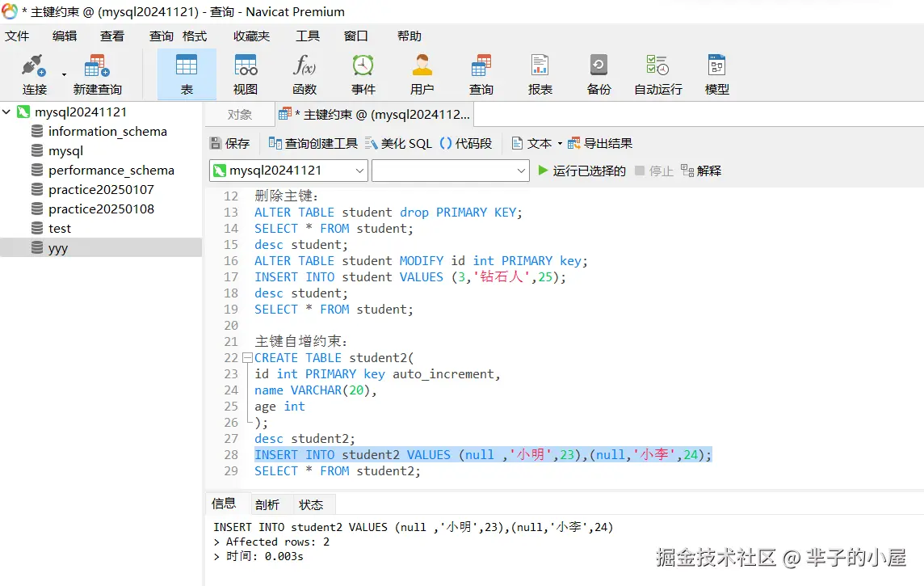Expand the Text (文本) dropdown arrow

coord(560,143)
